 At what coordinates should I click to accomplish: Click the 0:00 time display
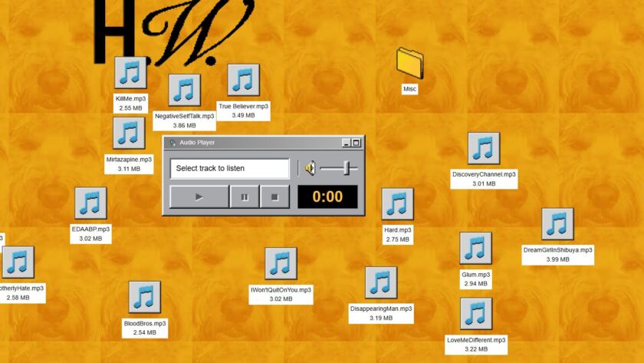click(327, 196)
